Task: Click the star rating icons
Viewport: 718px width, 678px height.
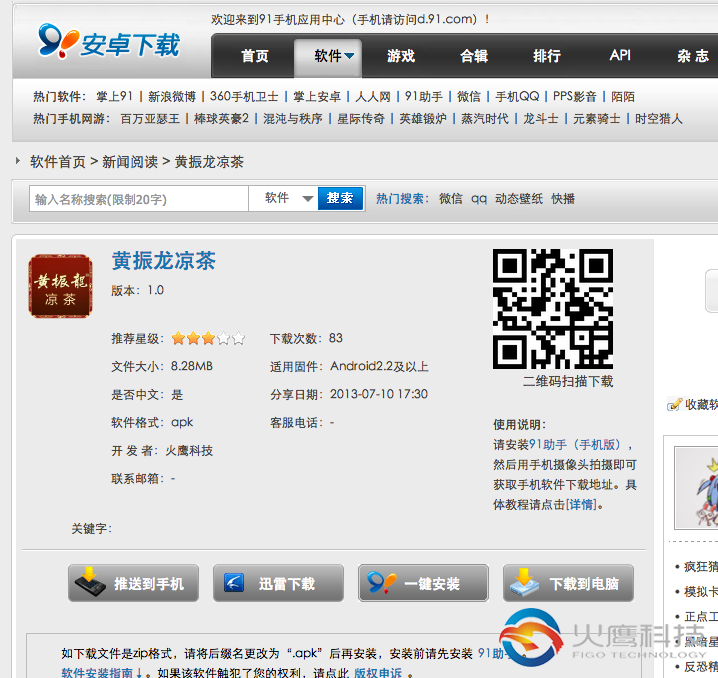Action: tap(208, 339)
